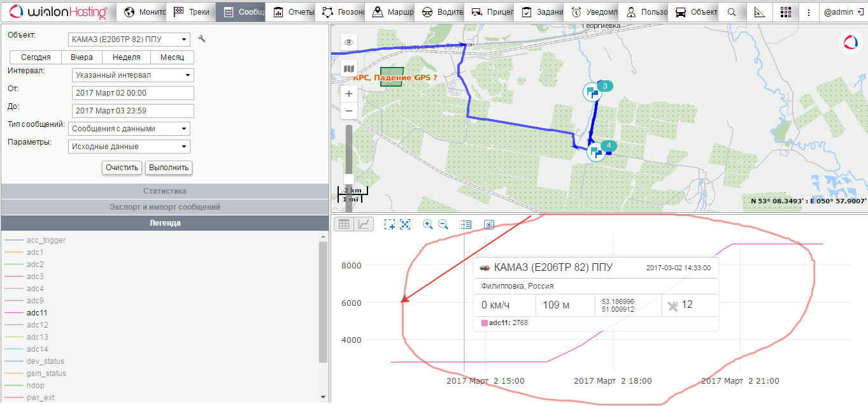Toggle adc11 line in legend

click(37, 313)
